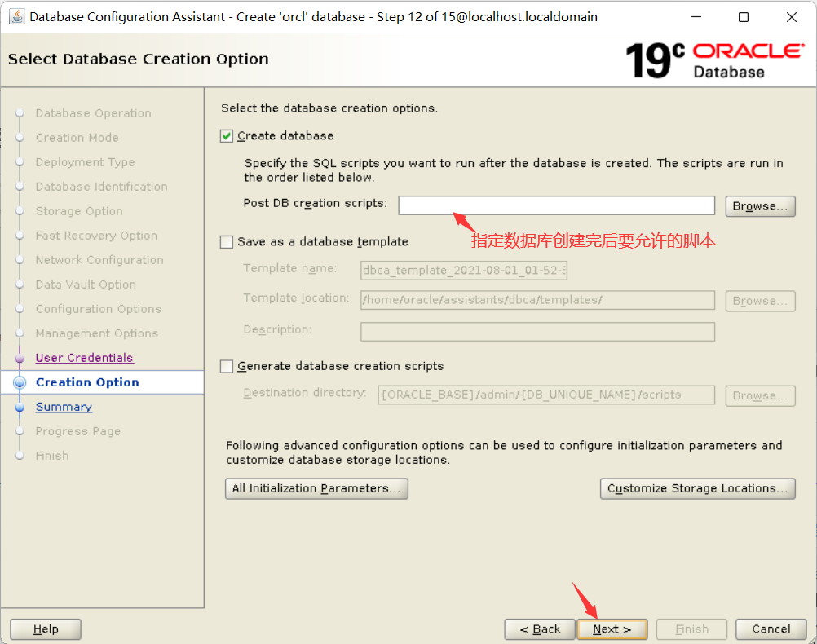
Task: Click the User Credentials step bullet icon
Action: (x=20, y=359)
